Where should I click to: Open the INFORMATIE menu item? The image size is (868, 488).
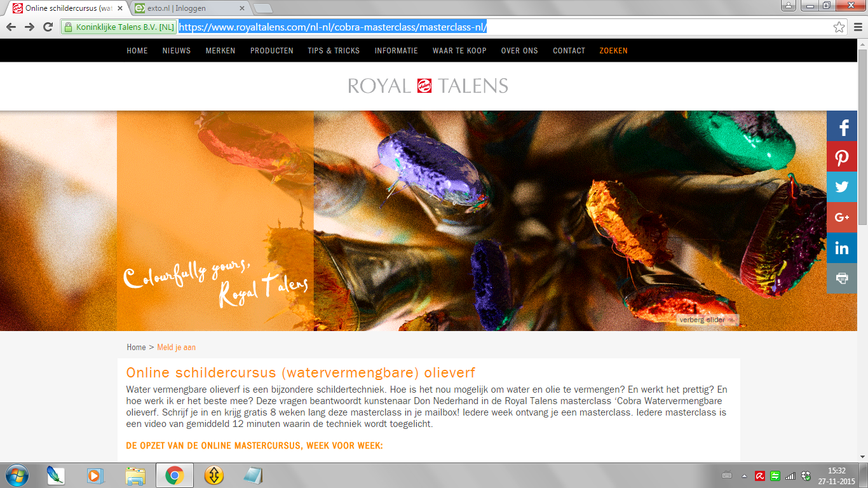397,51
